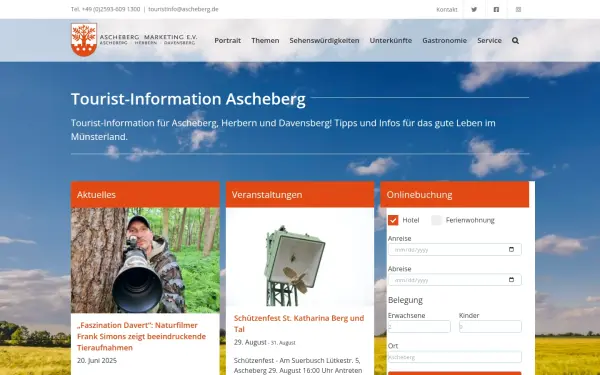The image size is (600, 375).
Task: Open the Unterkünfte menu
Action: (391, 40)
